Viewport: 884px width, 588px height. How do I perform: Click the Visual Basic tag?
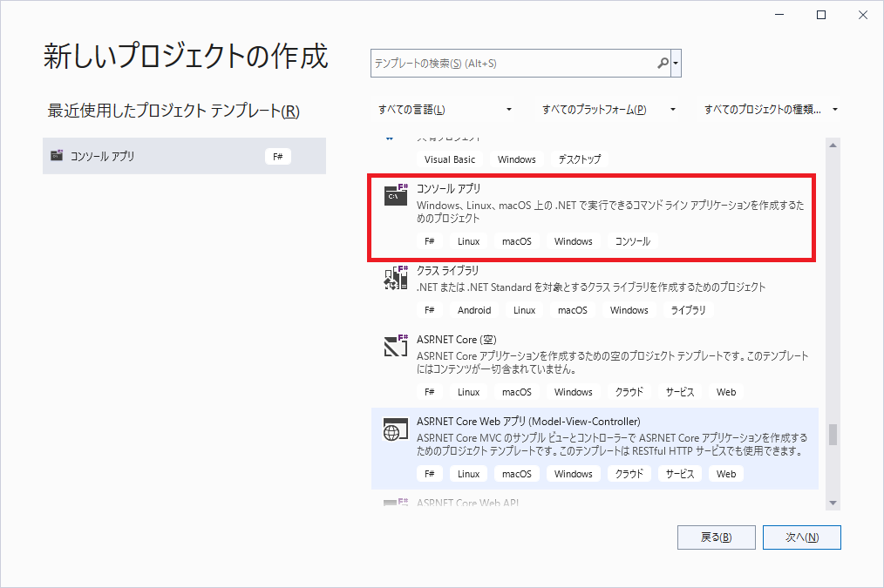[449, 159]
